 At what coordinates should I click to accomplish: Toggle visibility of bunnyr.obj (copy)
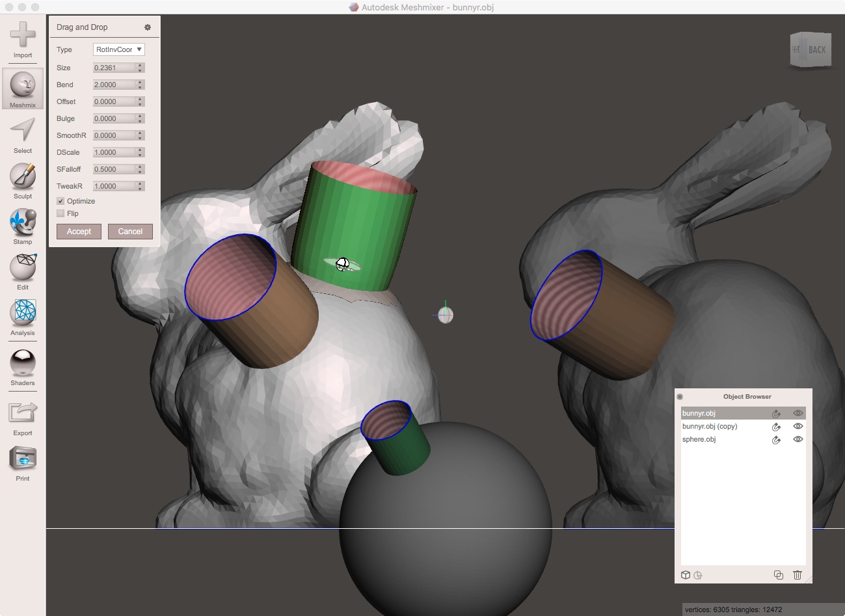tap(798, 426)
